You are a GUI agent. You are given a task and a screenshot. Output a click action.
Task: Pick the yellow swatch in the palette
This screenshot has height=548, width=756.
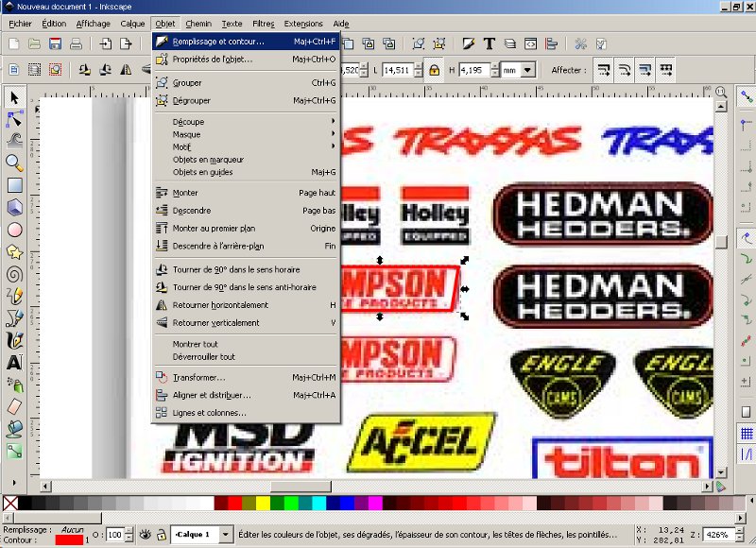click(263, 504)
